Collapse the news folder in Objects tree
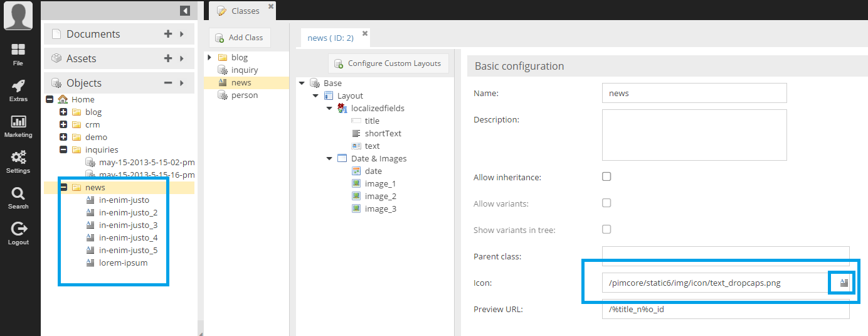The height and width of the screenshot is (336, 868). [x=63, y=187]
